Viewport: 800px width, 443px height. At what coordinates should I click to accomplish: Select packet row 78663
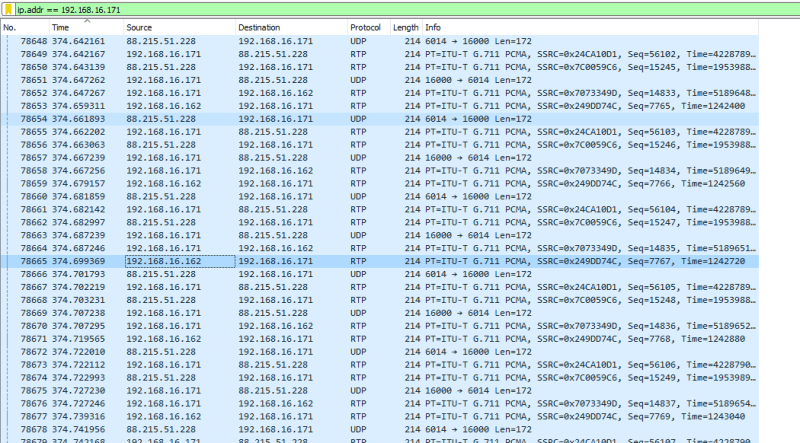(x=380, y=235)
